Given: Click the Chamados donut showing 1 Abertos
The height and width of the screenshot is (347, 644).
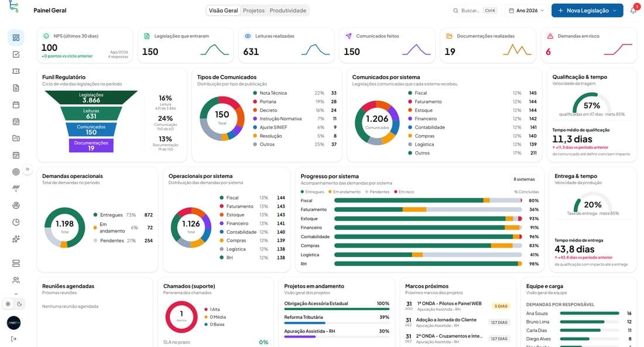Looking at the screenshot, I should [x=181, y=317].
